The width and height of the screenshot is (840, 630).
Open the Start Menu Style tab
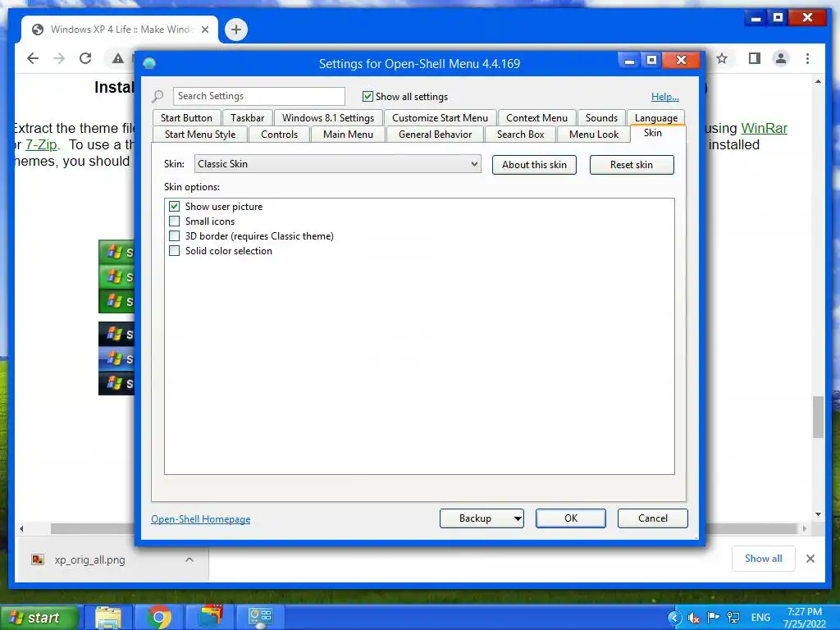pyautogui.click(x=200, y=135)
